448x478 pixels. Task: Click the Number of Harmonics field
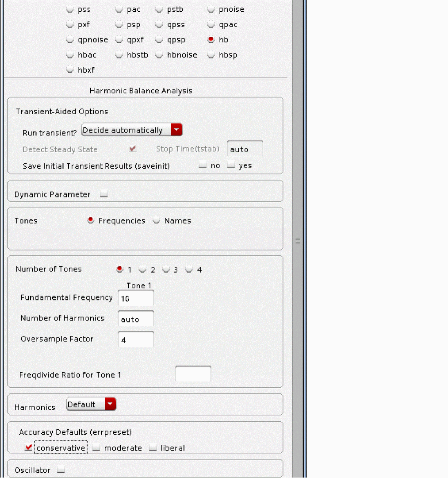[x=136, y=319]
